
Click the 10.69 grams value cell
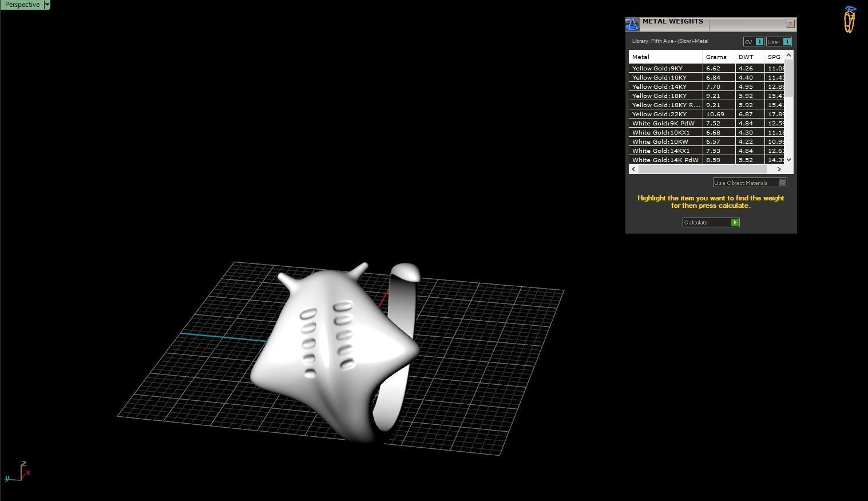(x=719, y=114)
